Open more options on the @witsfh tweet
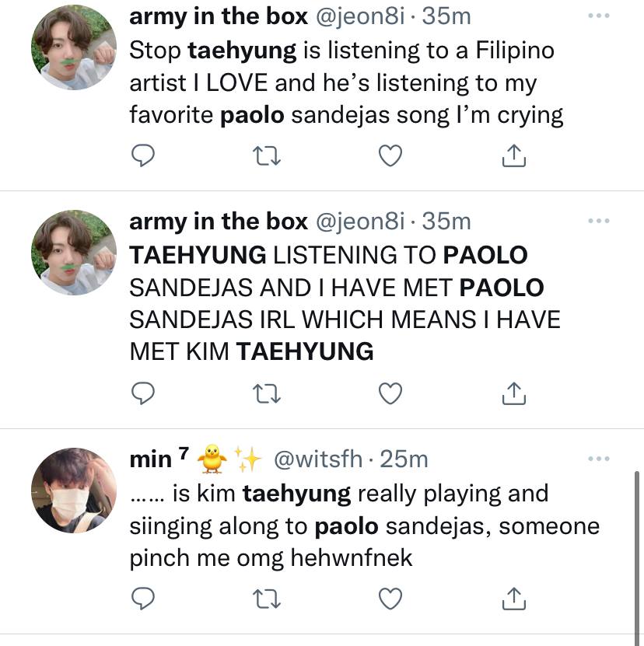Screen dimensions: 644x646 point(598,459)
